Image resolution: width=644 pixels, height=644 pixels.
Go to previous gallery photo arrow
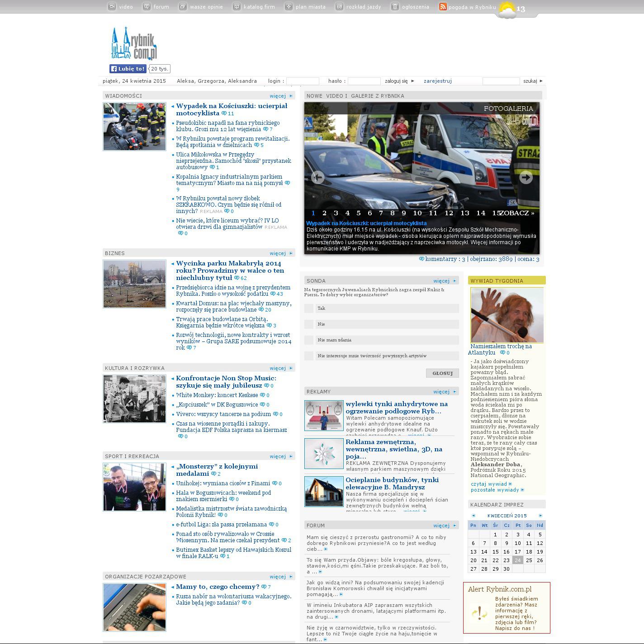(318, 178)
